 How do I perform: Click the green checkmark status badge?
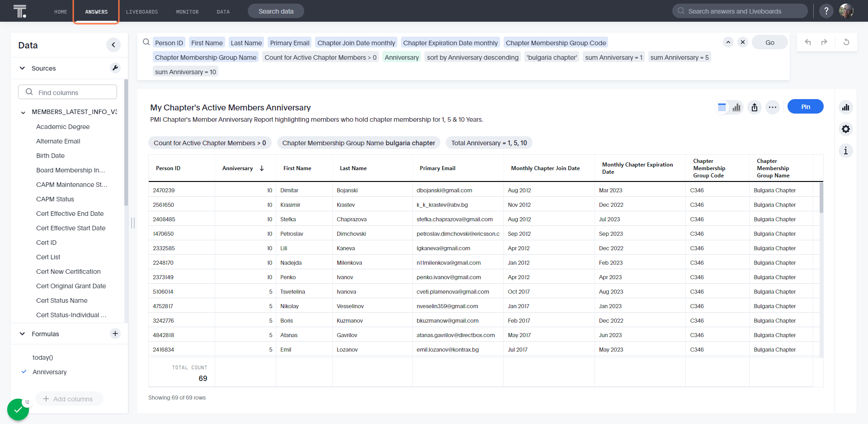click(18, 410)
